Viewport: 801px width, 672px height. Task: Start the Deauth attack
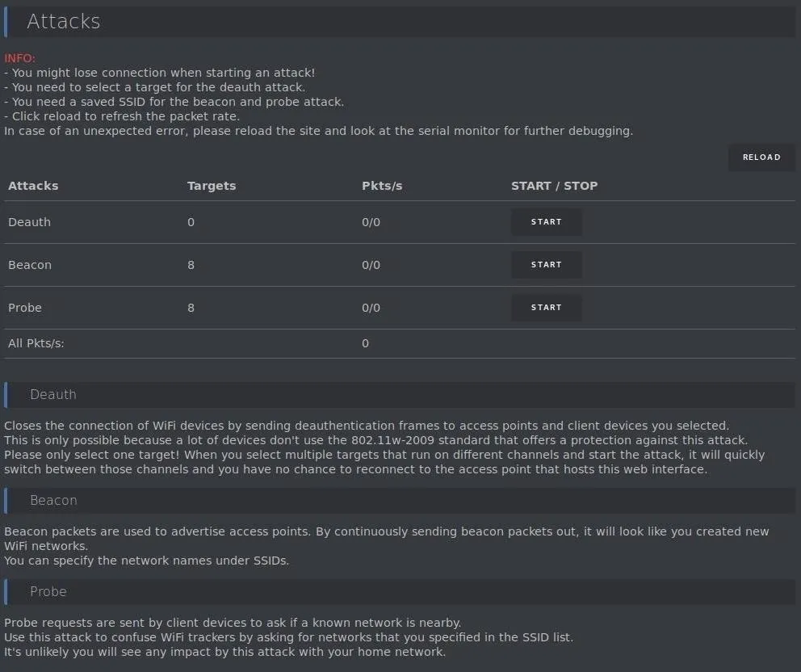click(x=546, y=222)
